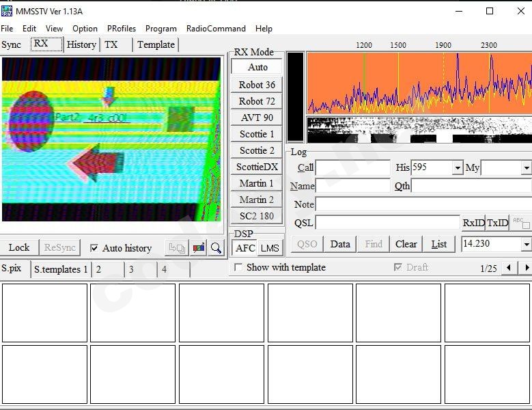The height and width of the screenshot is (410, 532).
Task: Switch to the S.templates 1 tab
Action: [61, 269]
